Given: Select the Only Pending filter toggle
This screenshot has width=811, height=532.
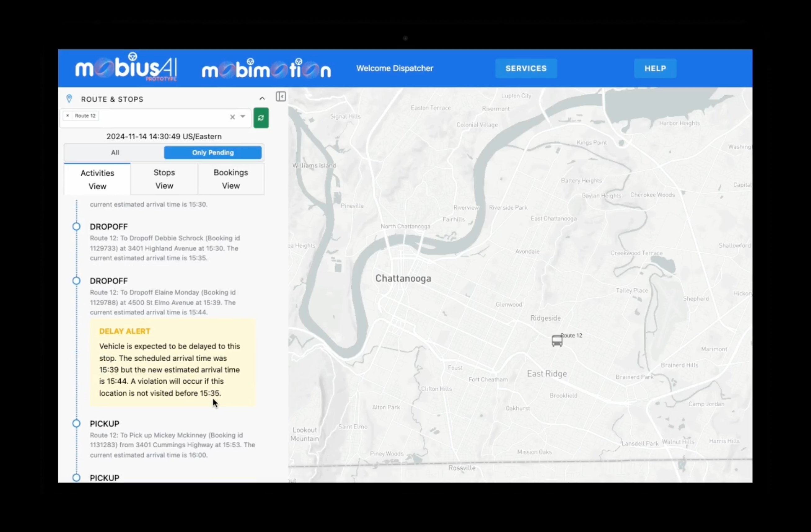Looking at the screenshot, I should (x=213, y=152).
